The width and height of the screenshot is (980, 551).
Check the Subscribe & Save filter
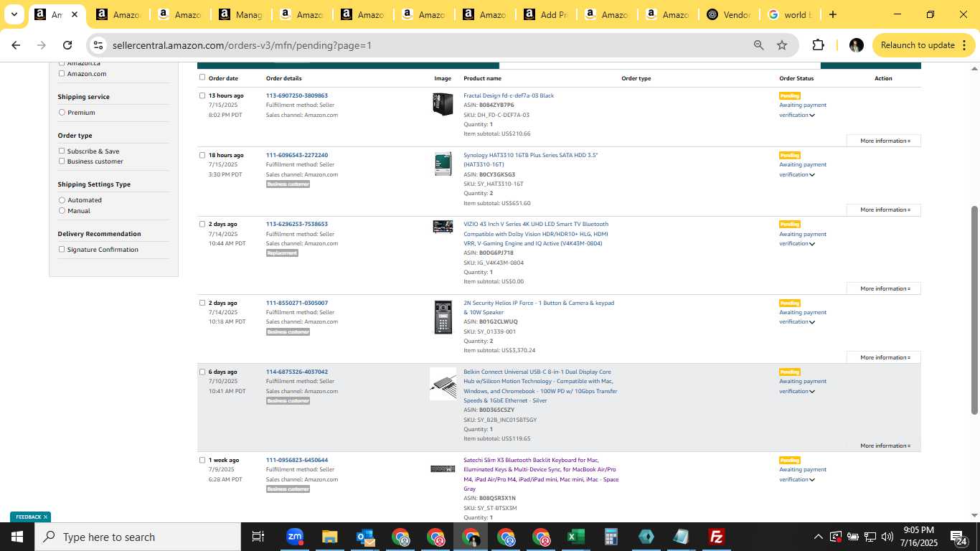tap(62, 151)
